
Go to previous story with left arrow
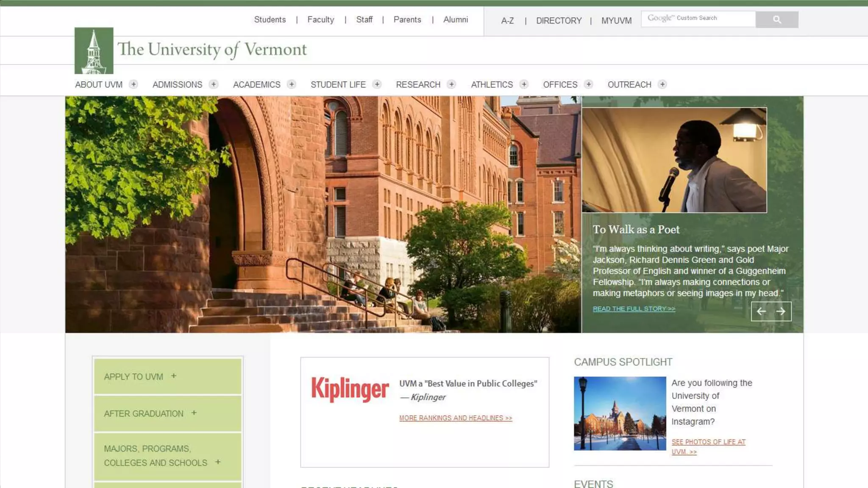tap(761, 311)
